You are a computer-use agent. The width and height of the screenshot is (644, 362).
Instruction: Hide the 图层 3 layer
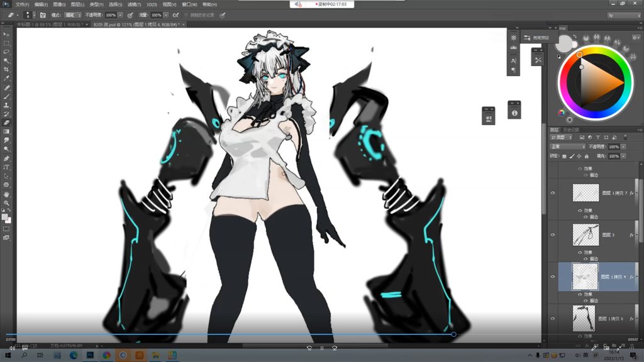[553, 234]
